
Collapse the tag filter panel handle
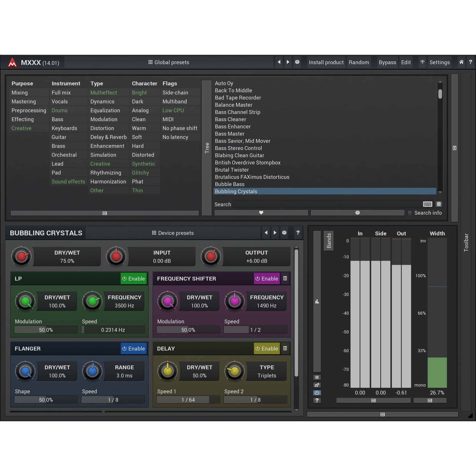[104, 213]
